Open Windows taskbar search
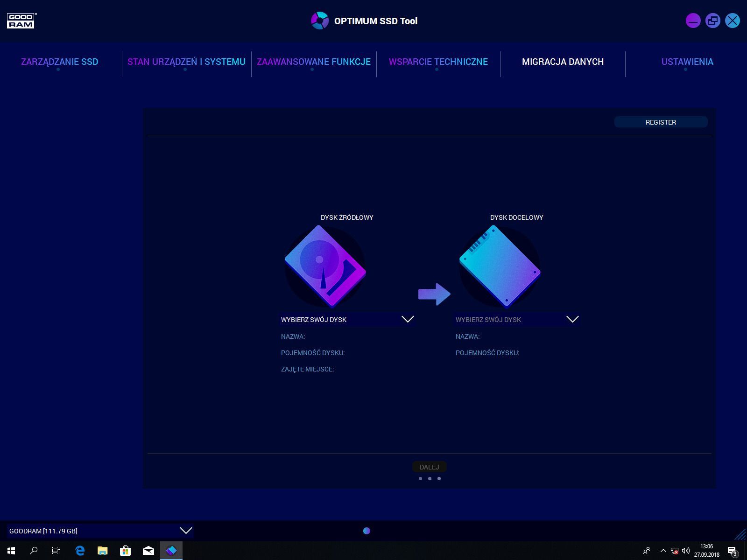Screen dimensions: 747x560 (x=34, y=551)
